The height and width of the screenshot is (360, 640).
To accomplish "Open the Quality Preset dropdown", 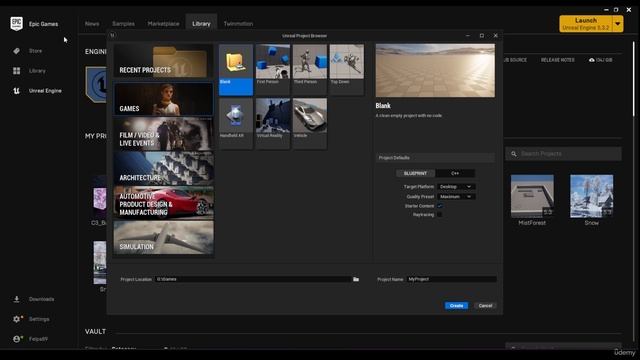I will (456, 197).
